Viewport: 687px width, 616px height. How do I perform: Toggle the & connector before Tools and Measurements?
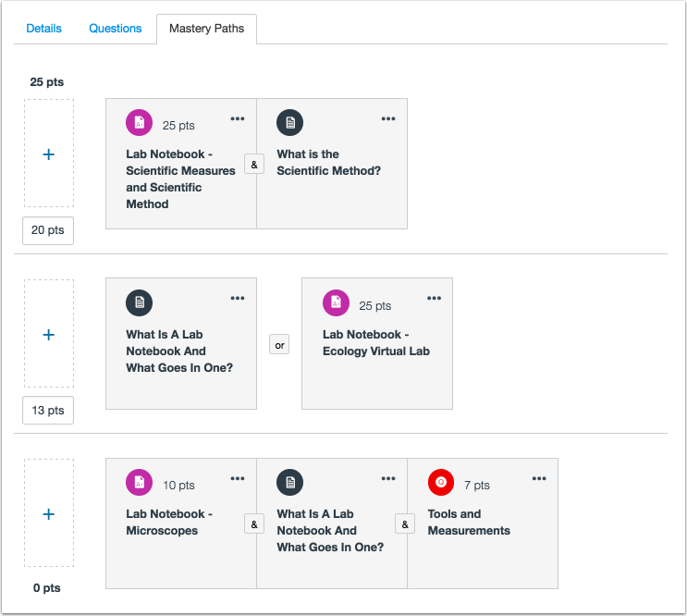tap(406, 524)
